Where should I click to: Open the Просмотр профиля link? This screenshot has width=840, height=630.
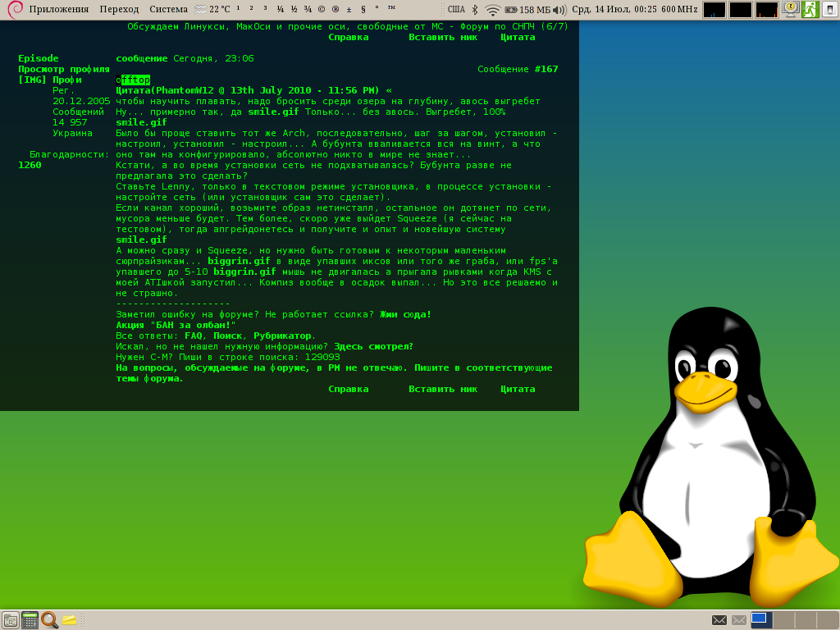pyautogui.click(x=64, y=69)
